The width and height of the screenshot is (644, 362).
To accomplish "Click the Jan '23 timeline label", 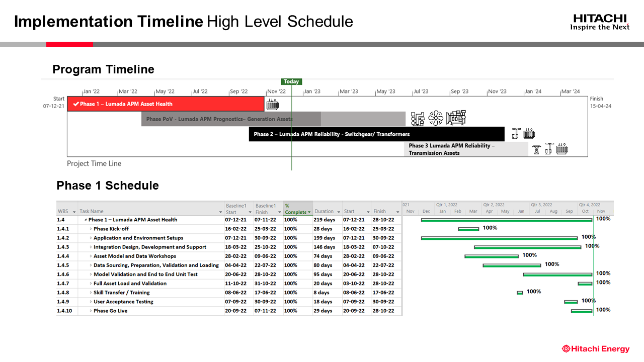I will (312, 92).
